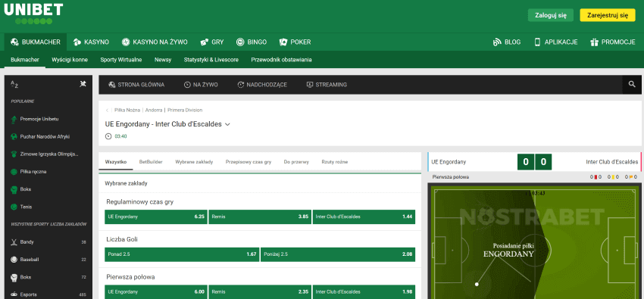Click the Gry dice icon
The image size is (644, 299).
[204, 42]
